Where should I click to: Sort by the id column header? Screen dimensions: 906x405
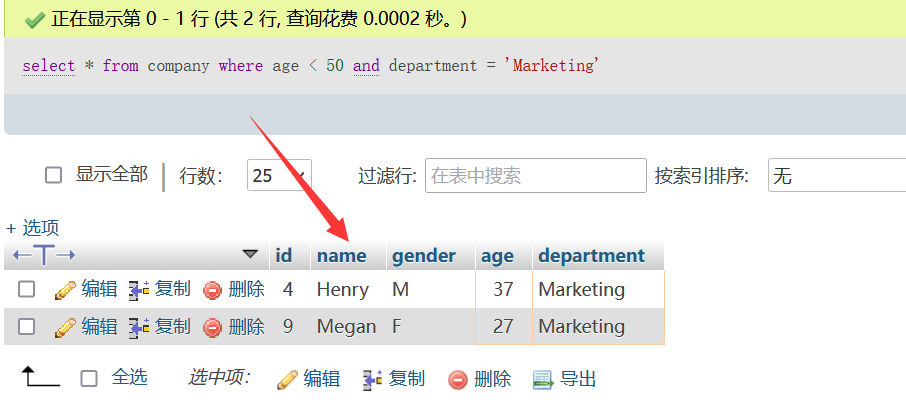click(284, 255)
